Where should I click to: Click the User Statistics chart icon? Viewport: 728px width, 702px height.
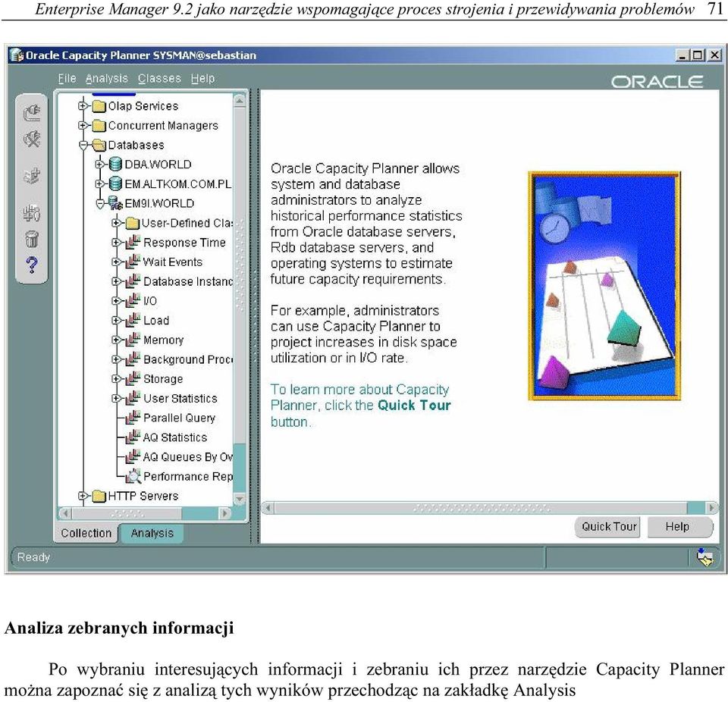(133, 398)
